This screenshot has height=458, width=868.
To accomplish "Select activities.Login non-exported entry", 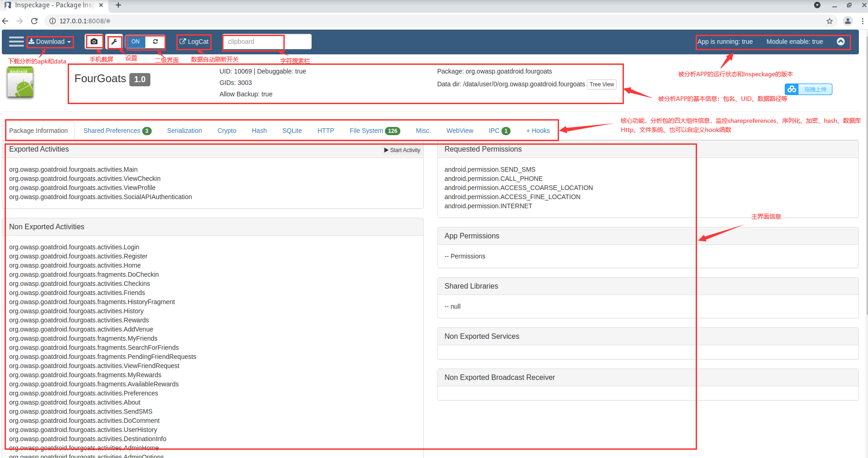I will click(x=74, y=247).
